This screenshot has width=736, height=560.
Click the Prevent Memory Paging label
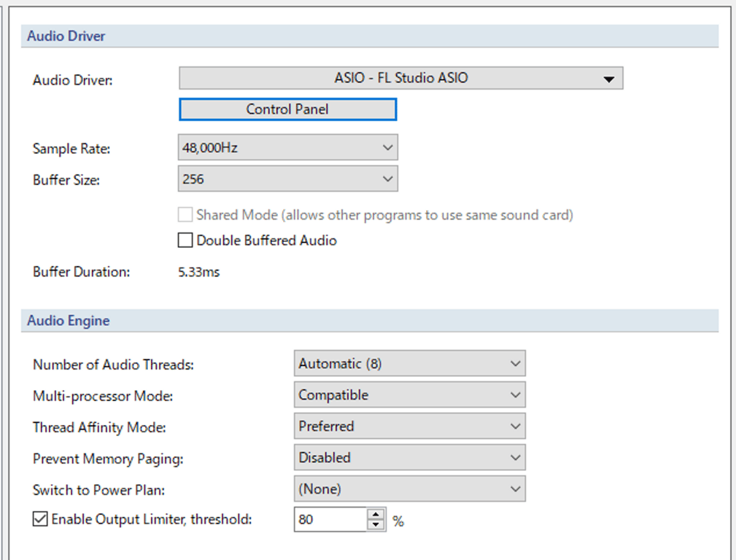(108, 459)
